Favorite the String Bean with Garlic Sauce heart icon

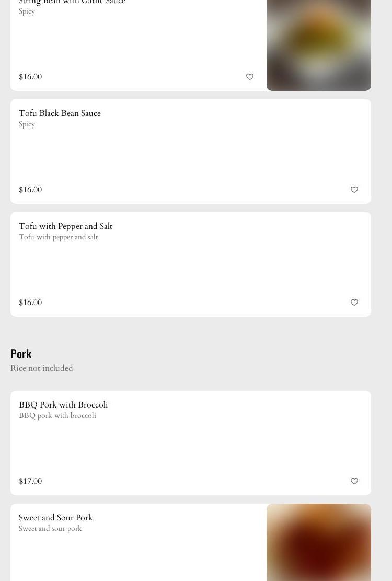(x=250, y=77)
